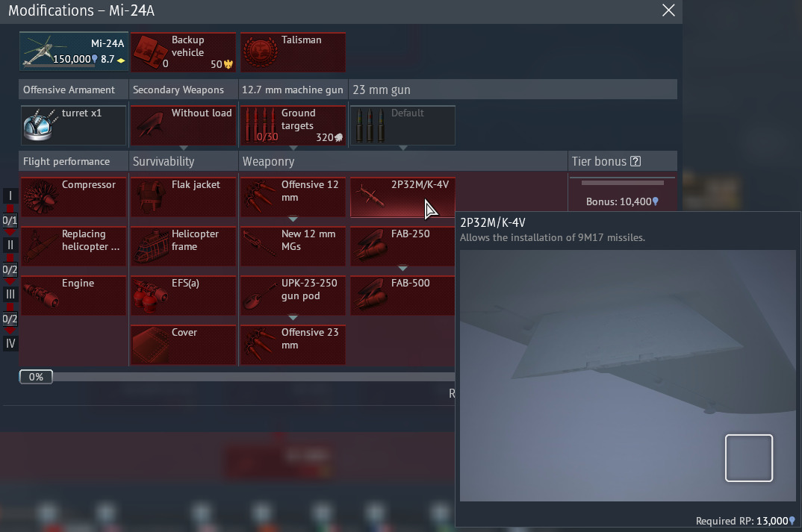Close the Modifications window
Viewport: 802px width, 532px height.
(x=668, y=10)
